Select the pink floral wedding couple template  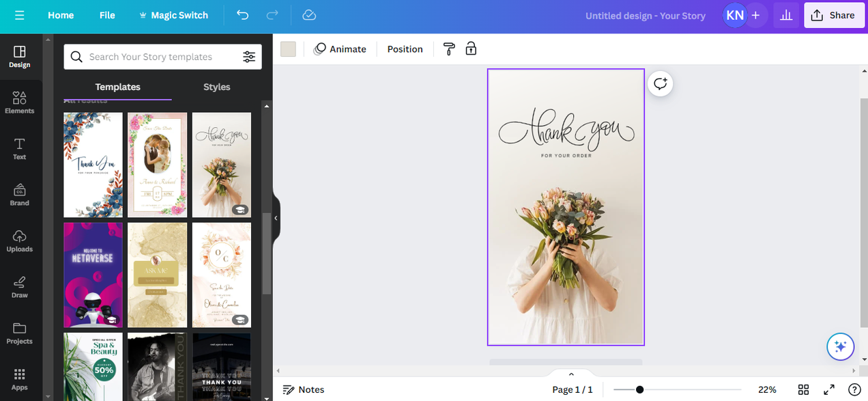click(x=157, y=165)
